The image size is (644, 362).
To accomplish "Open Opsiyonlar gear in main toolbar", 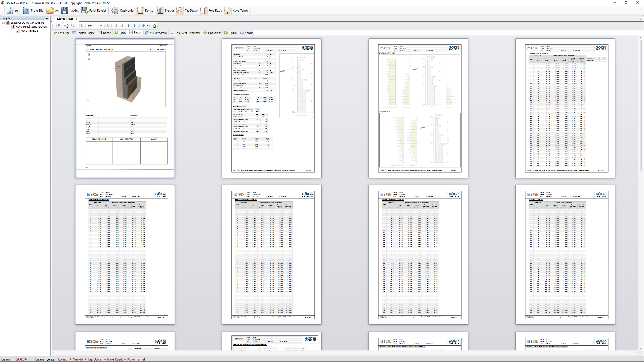I will tap(115, 11).
